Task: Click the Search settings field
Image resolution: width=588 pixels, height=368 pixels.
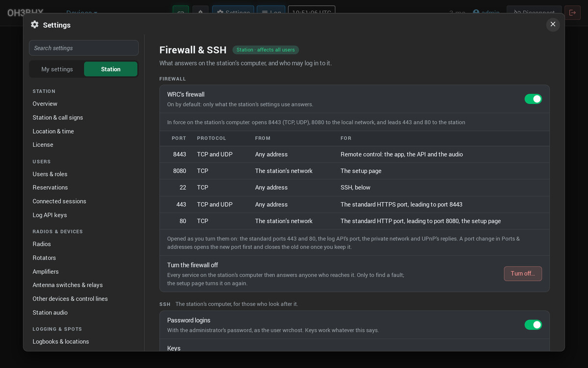Action: point(84,48)
